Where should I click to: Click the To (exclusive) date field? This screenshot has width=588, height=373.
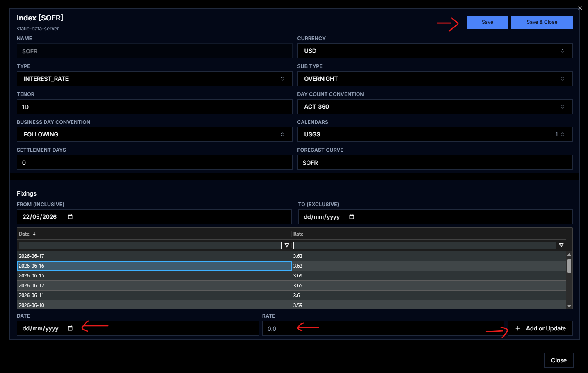(435, 217)
